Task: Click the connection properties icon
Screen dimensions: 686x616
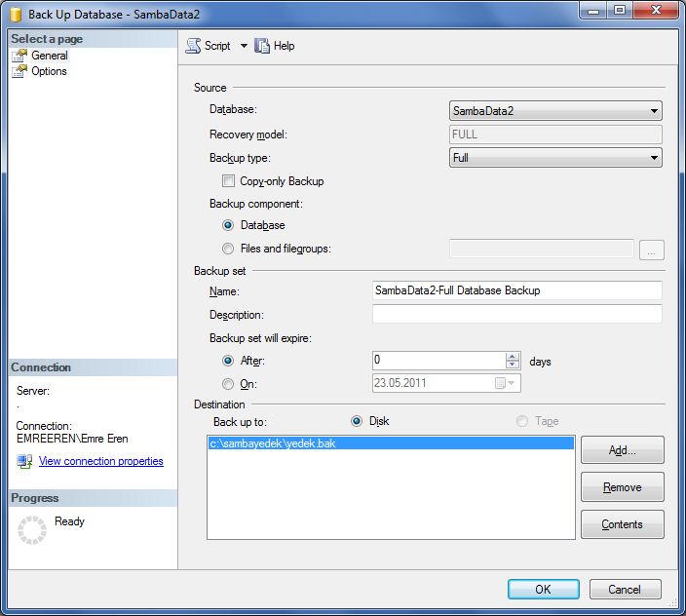Action: pos(24,461)
